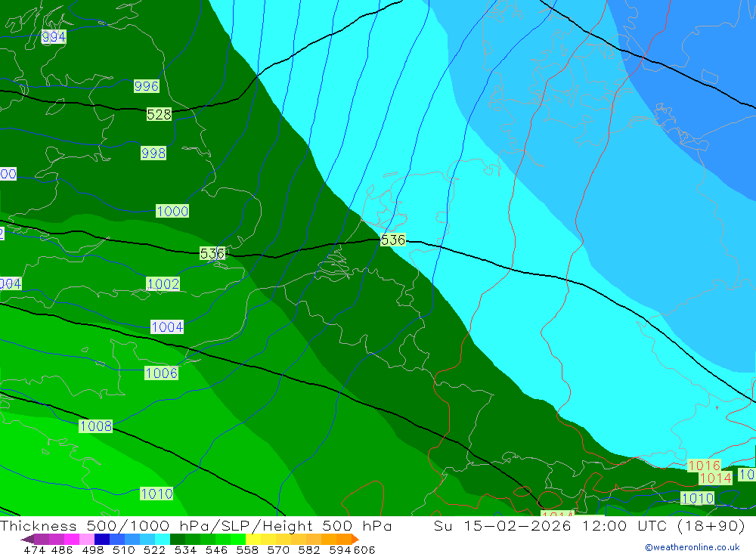Click the map title 'Thickness 500/1000 hPa/SLP/Height 500 hPa'
Viewport: 756px width, 554px height.
196,526
